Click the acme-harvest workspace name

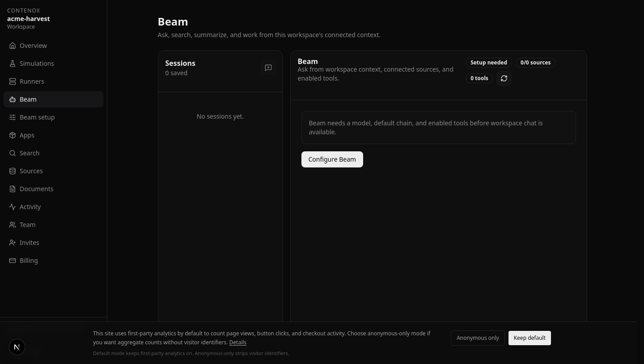[29, 19]
